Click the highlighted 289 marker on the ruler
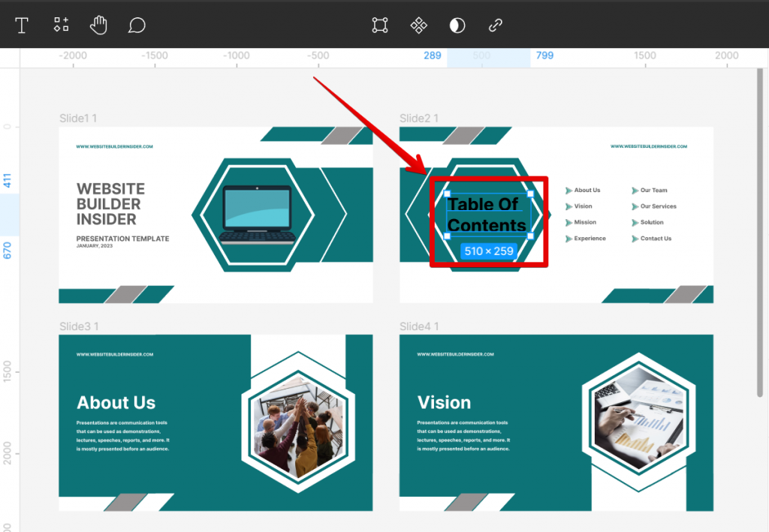This screenshot has height=532, width=769. [432, 56]
